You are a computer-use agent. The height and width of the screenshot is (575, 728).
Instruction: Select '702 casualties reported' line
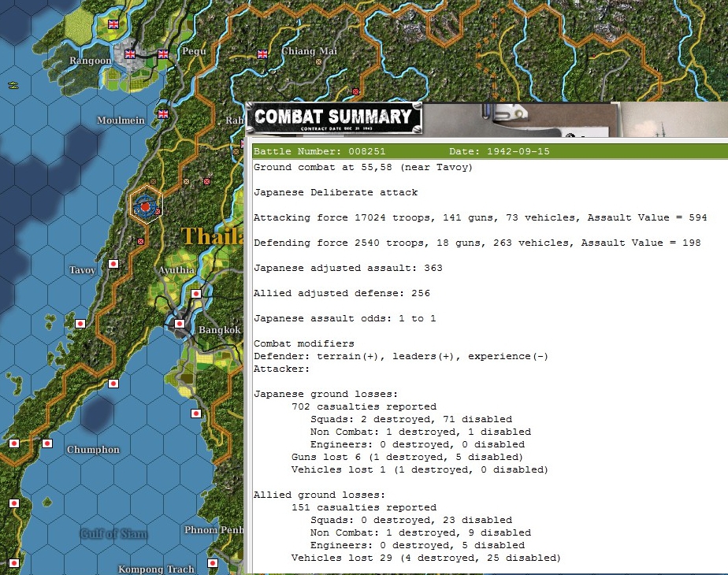coord(364,406)
